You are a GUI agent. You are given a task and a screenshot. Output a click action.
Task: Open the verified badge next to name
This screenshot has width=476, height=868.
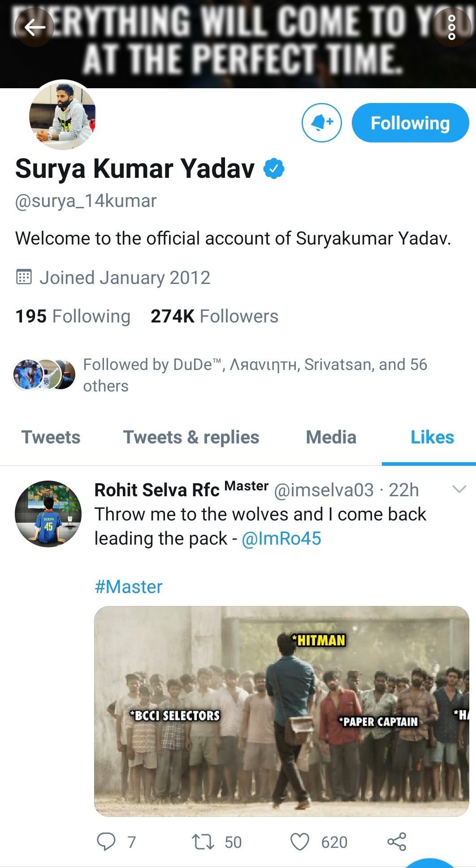[x=273, y=169]
